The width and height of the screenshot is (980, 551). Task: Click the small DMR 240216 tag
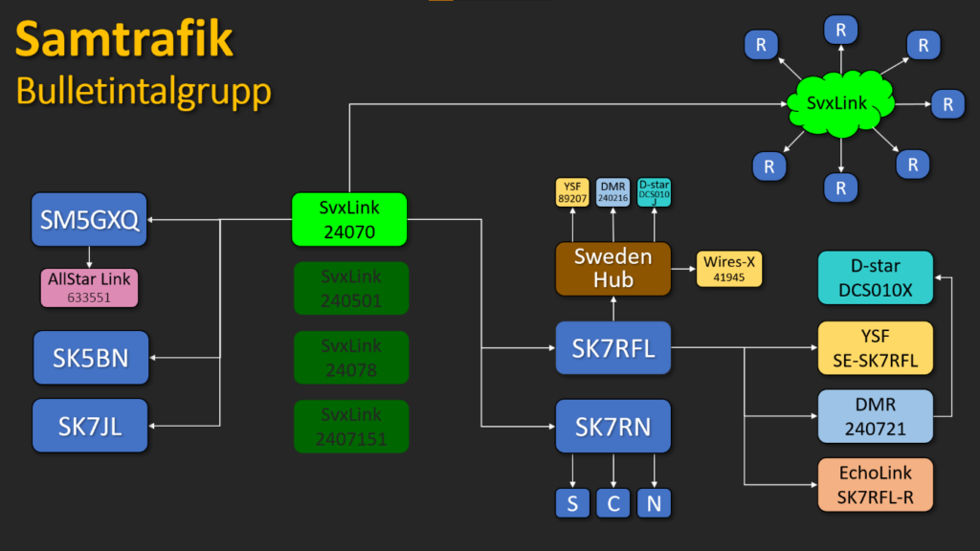pyautogui.click(x=612, y=191)
